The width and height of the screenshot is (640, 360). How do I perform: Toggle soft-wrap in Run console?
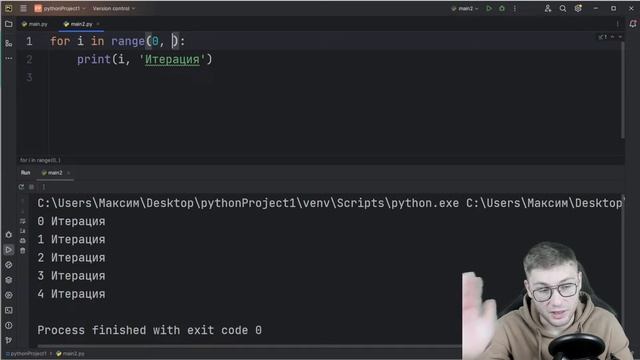(x=22, y=221)
